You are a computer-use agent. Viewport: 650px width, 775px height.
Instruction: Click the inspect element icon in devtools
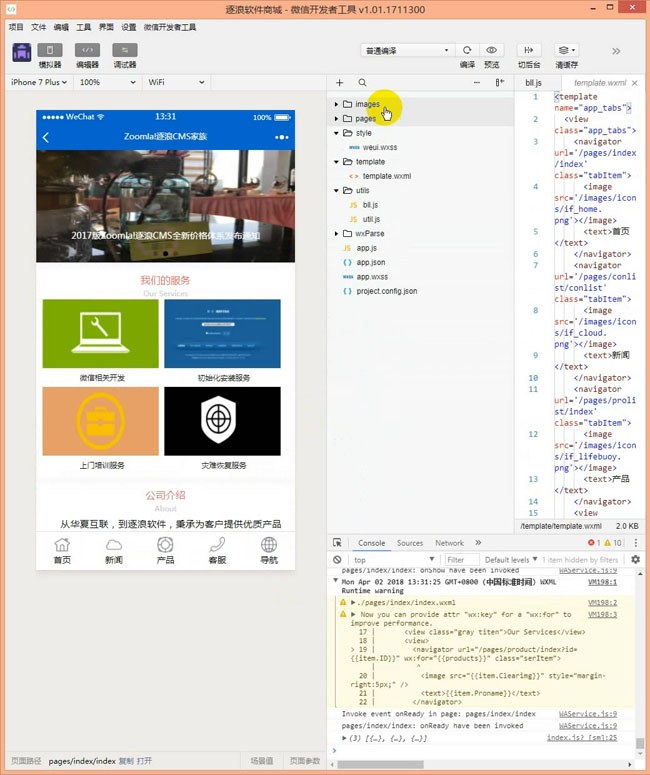[338, 543]
